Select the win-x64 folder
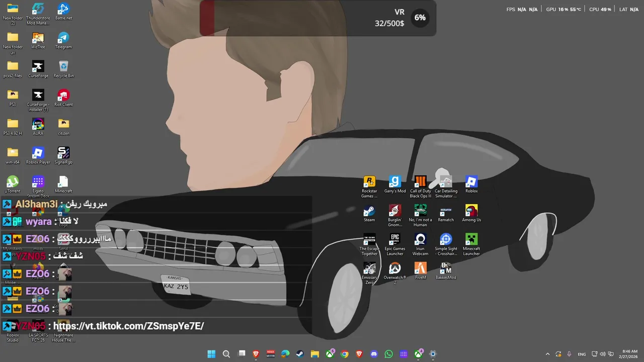644x362 pixels. pyautogui.click(x=13, y=155)
